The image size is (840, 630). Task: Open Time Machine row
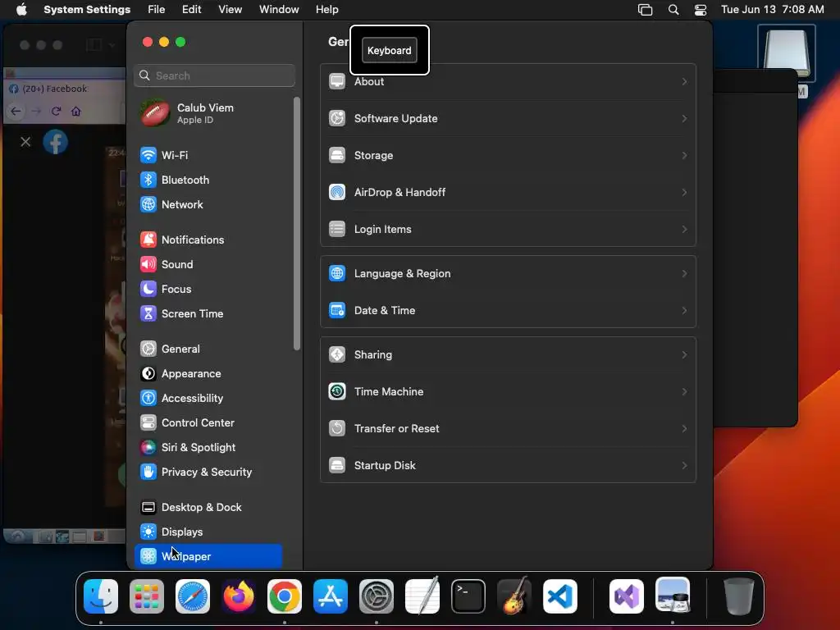508,392
